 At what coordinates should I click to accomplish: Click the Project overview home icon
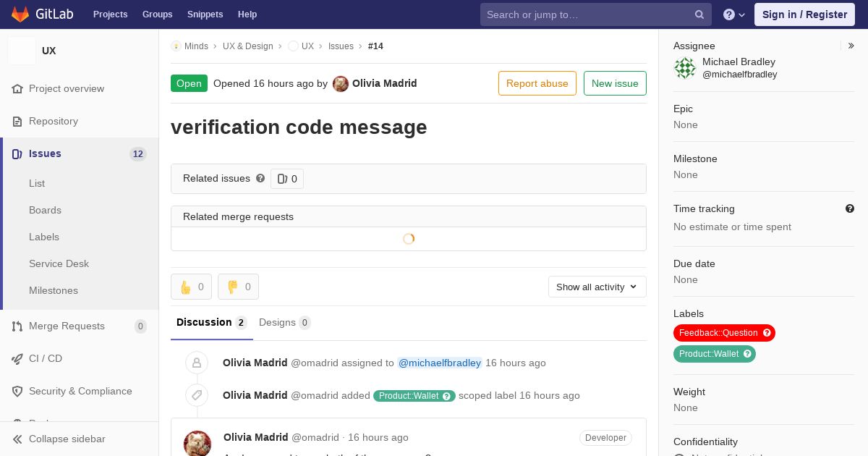coord(17,88)
